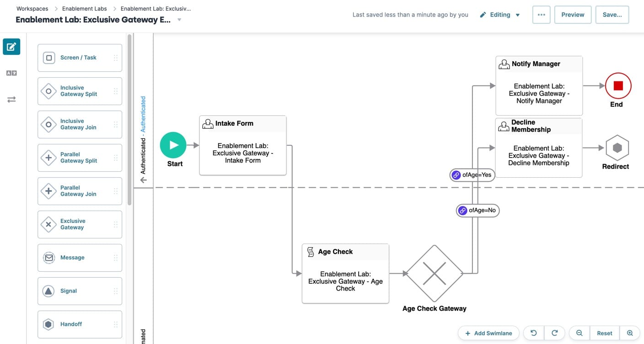Grab the Message item drag handle
The height and width of the screenshot is (344, 644).
point(115,258)
